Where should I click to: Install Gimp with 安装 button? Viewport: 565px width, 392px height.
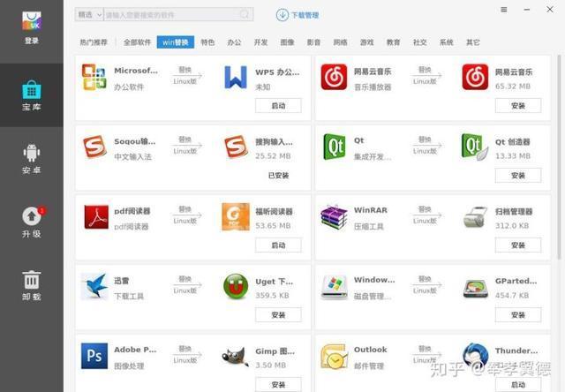click(278, 384)
